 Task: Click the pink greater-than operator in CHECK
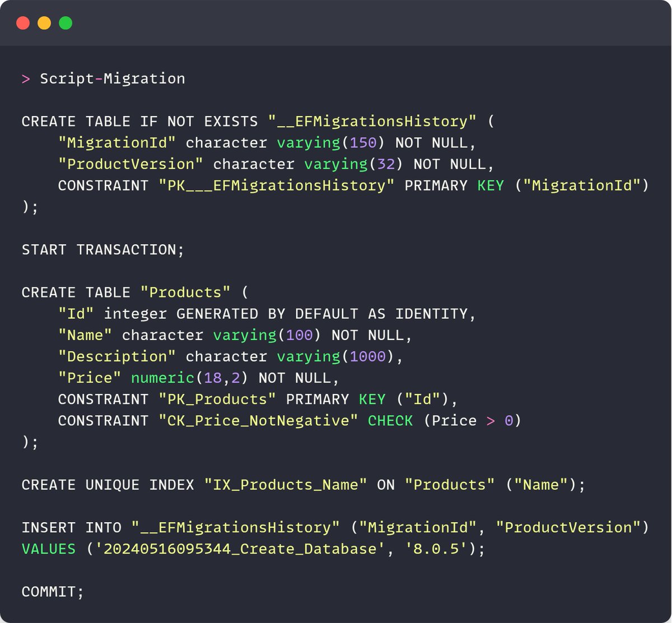[491, 421]
